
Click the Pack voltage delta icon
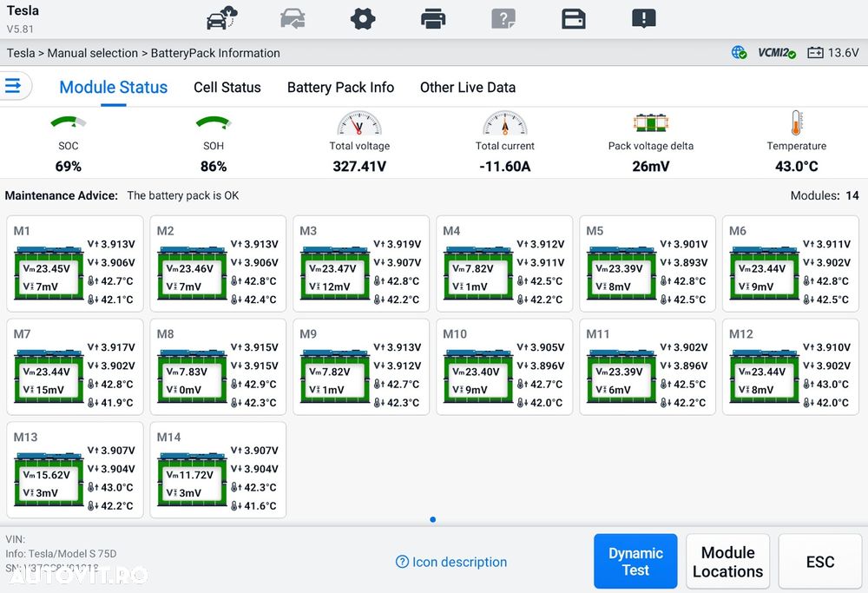coord(650,122)
